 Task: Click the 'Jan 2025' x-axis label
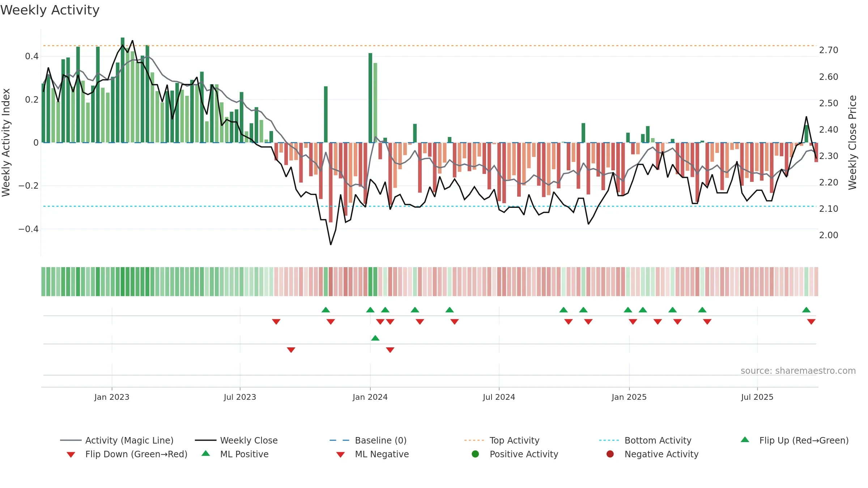(629, 397)
